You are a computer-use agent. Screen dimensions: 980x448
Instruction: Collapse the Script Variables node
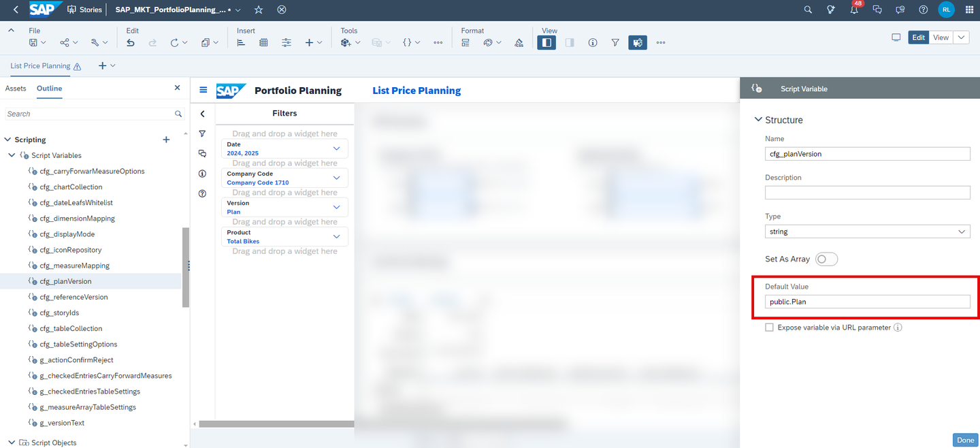click(12, 155)
